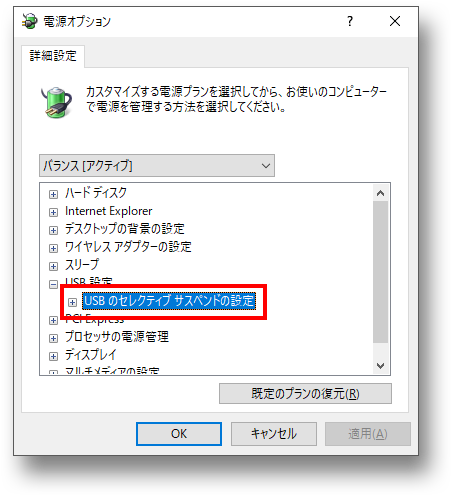Click the 既定のプランの復元 button
This screenshot has height=497, width=453.
(305, 394)
